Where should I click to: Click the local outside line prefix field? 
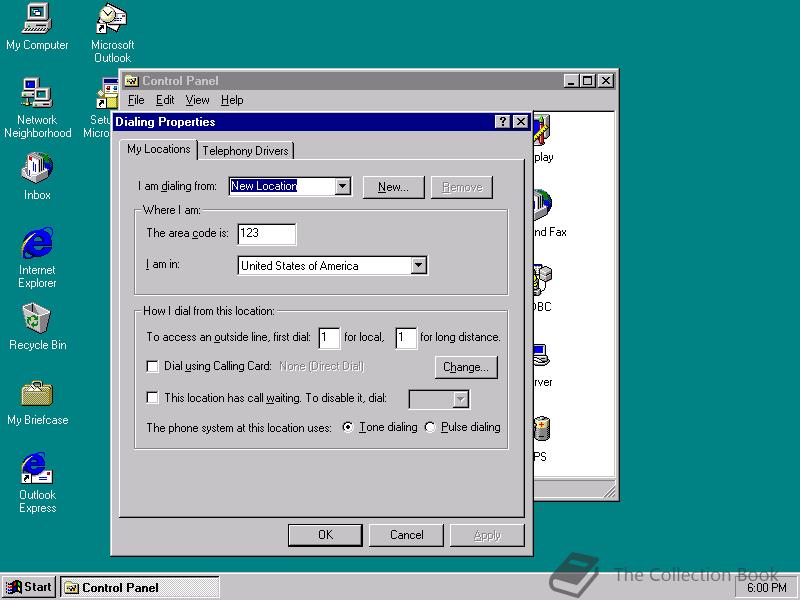click(x=329, y=338)
